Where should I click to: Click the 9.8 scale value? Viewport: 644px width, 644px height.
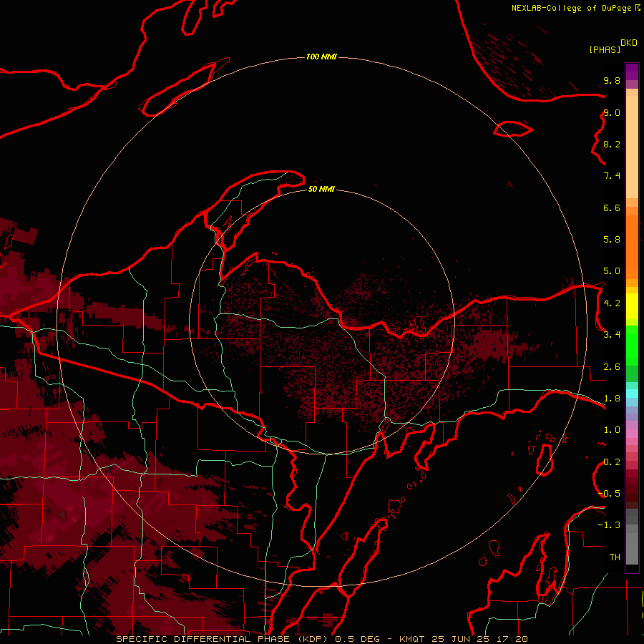(x=612, y=80)
